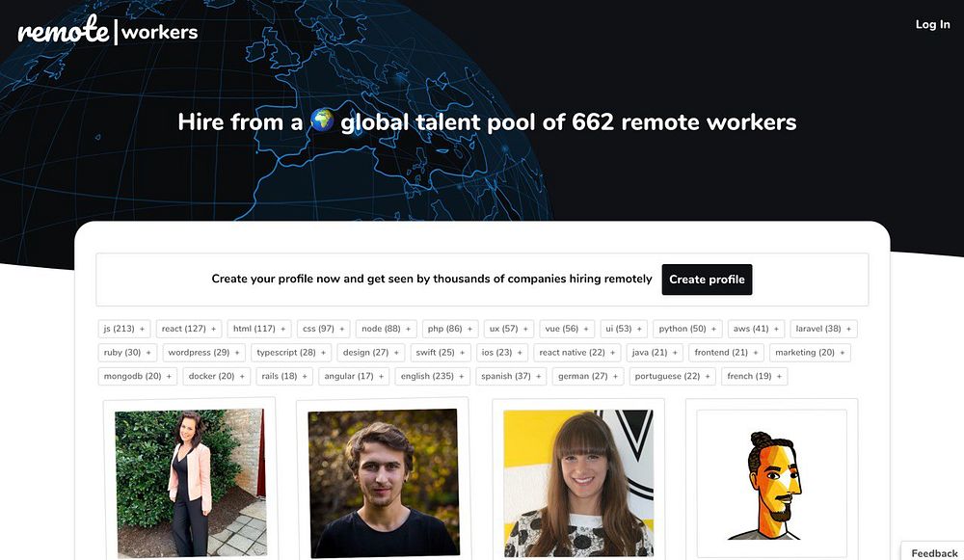The width and height of the screenshot is (964, 560).
Task: Open profile of woman in pink blazer
Action: click(191, 483)
